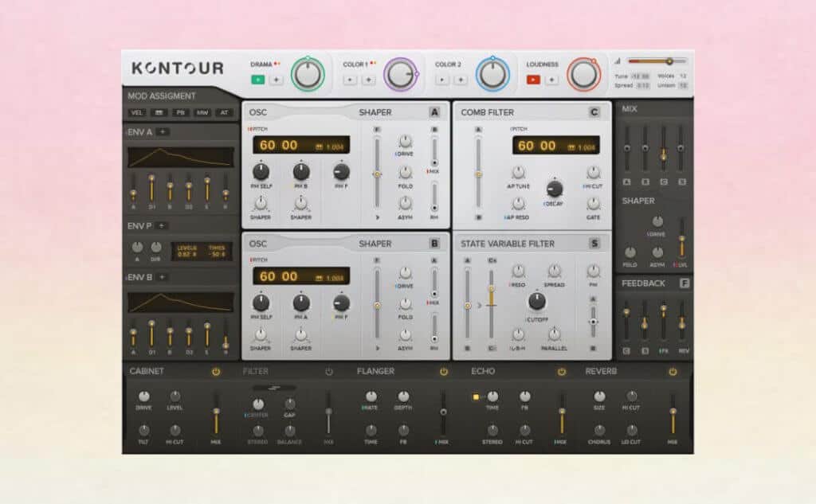Click the Cabinet DRIVE knob
This screenshot has width=816, height=504.
tap(143, 397)
